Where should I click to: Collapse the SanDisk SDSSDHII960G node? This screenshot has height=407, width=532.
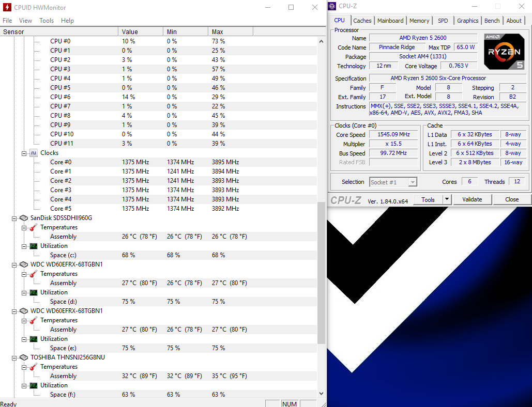pyautogui.click(x=14, y=218)
